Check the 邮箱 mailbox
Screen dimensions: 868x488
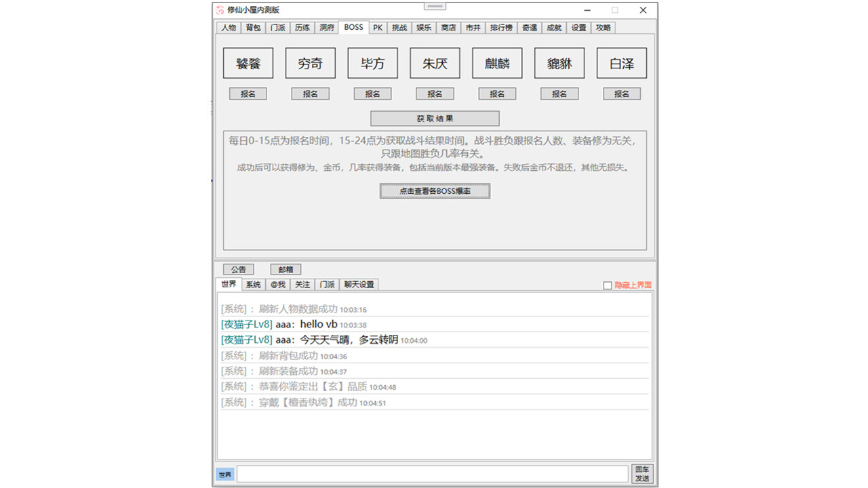pyautogui.click(x=285, y=269)
